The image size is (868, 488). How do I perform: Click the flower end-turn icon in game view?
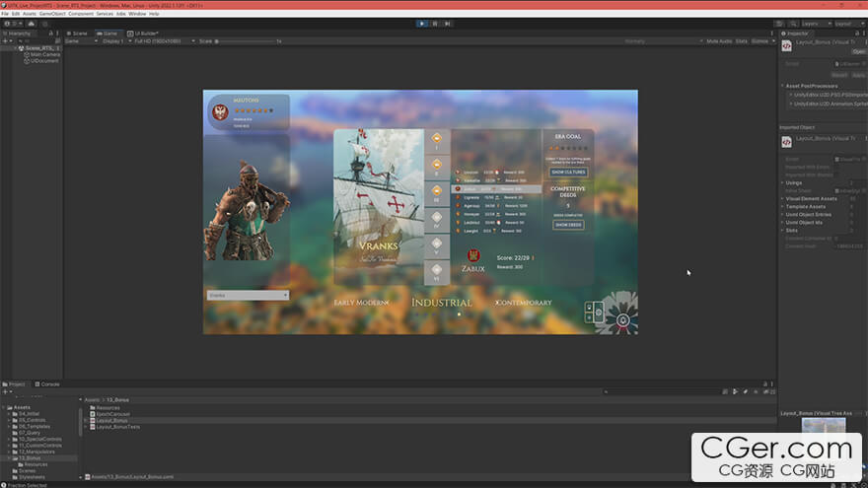point(622,319)
